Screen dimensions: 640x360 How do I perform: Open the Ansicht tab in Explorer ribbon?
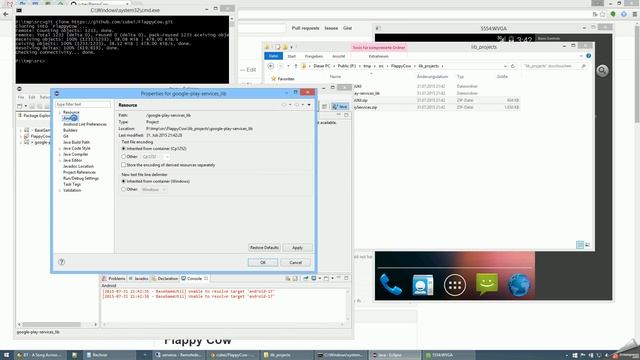click(x=338, y=56)
